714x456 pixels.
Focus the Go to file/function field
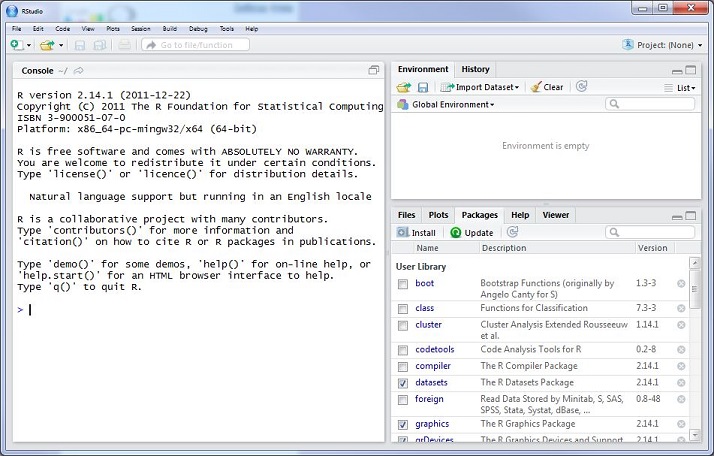[x=195, y=45]
